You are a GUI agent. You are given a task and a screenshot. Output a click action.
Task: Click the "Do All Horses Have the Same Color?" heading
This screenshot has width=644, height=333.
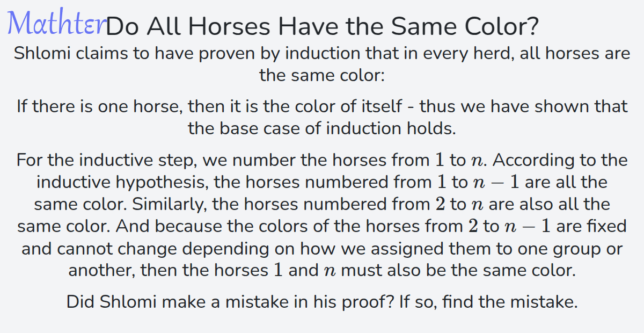click(x=323, y=26)
